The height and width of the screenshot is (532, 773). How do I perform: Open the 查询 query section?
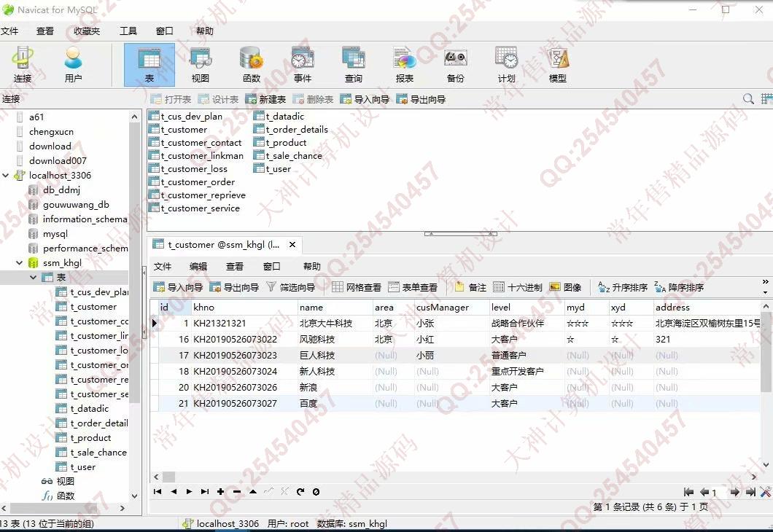click(354, 65)
